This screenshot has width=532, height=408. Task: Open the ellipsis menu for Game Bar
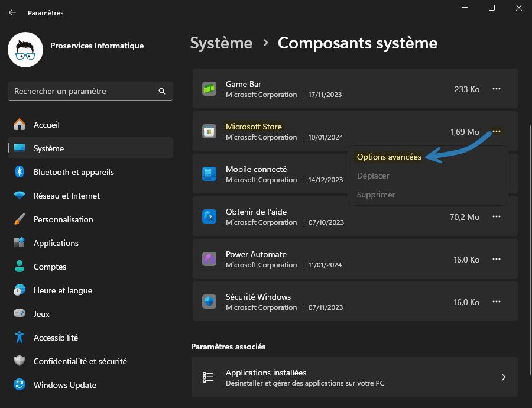click(497, 89)
